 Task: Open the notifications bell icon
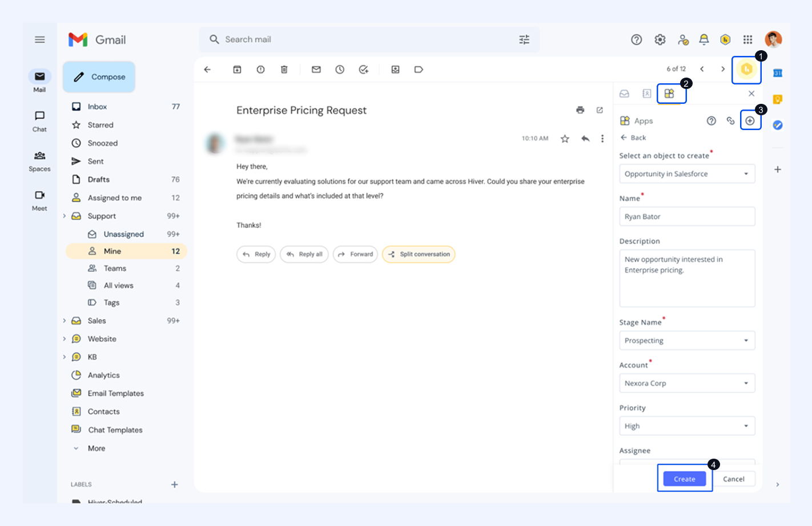point(704,39)
